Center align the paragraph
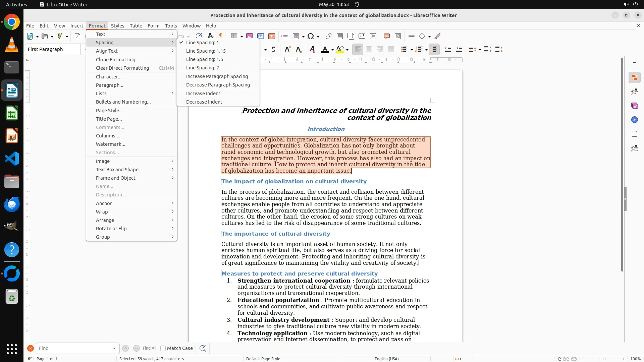Screen dimensions: 644x362 369,50
